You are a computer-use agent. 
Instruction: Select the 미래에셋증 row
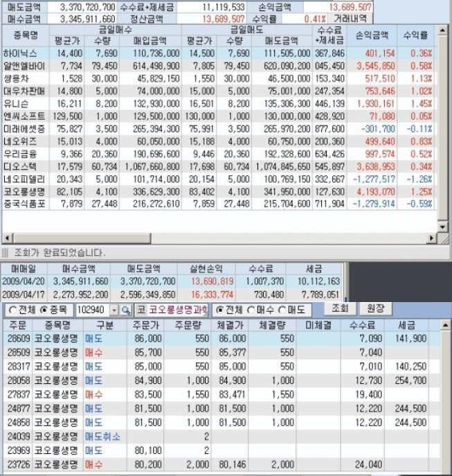coord(219,129)
